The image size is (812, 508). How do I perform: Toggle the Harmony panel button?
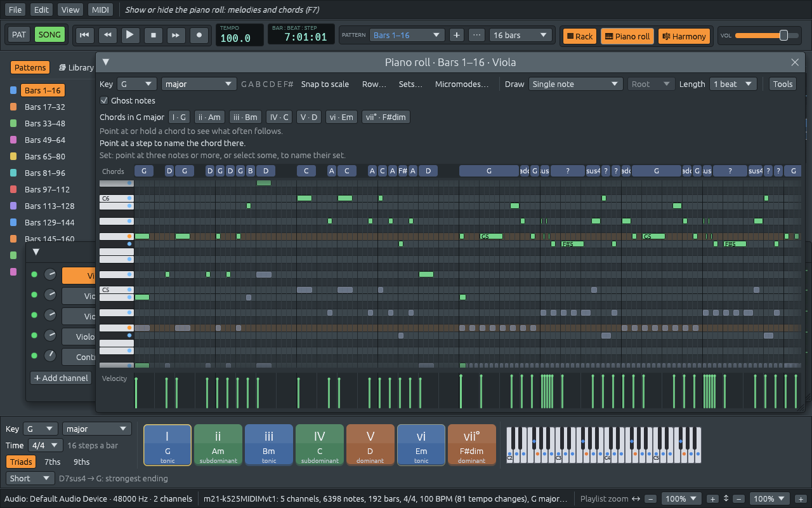tap(684, 36)
